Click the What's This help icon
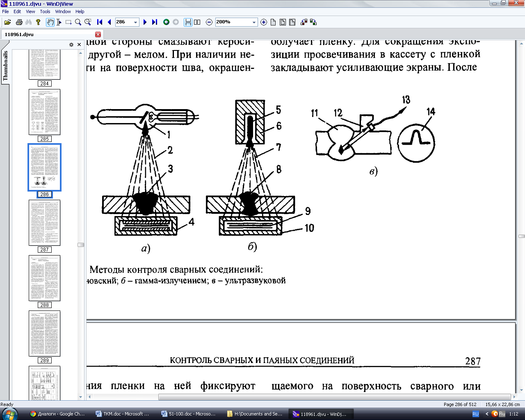Screen dimensions: 525x420 tap(38, 22)
